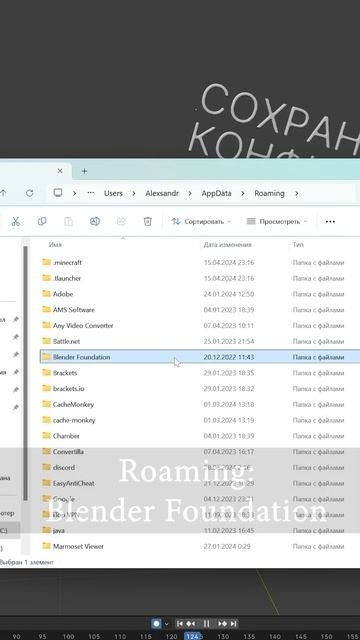Screen dimensions: 360x640
Task: Select the Brackets folder name
Action: click(x=65, y=373)
